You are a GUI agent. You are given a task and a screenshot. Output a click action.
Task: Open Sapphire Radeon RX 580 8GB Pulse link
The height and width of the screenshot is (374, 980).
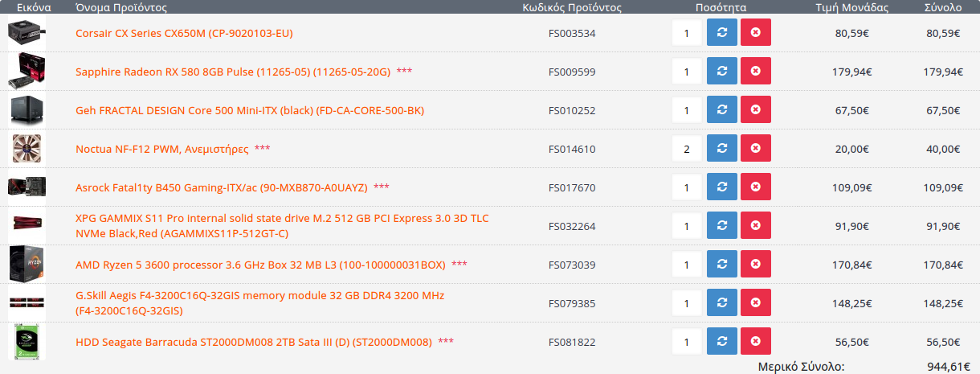click(x=233, y=72)
